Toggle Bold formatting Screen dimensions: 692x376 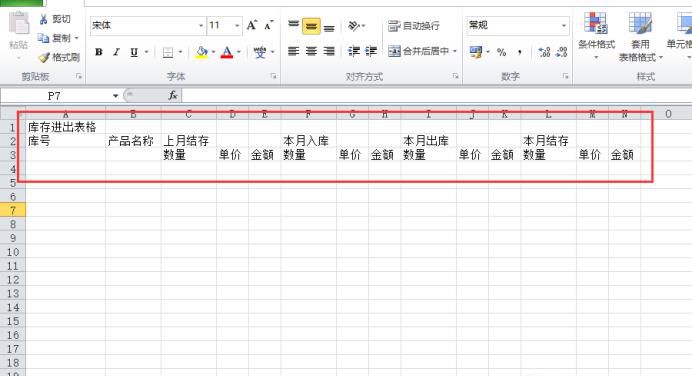99,52
